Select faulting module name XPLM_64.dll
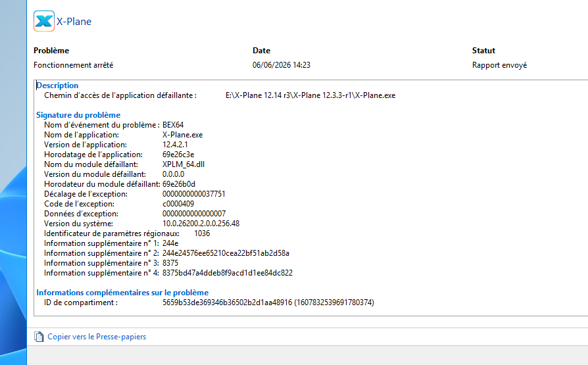The width and height of the screenshot is (588, 365). point(184,164)
